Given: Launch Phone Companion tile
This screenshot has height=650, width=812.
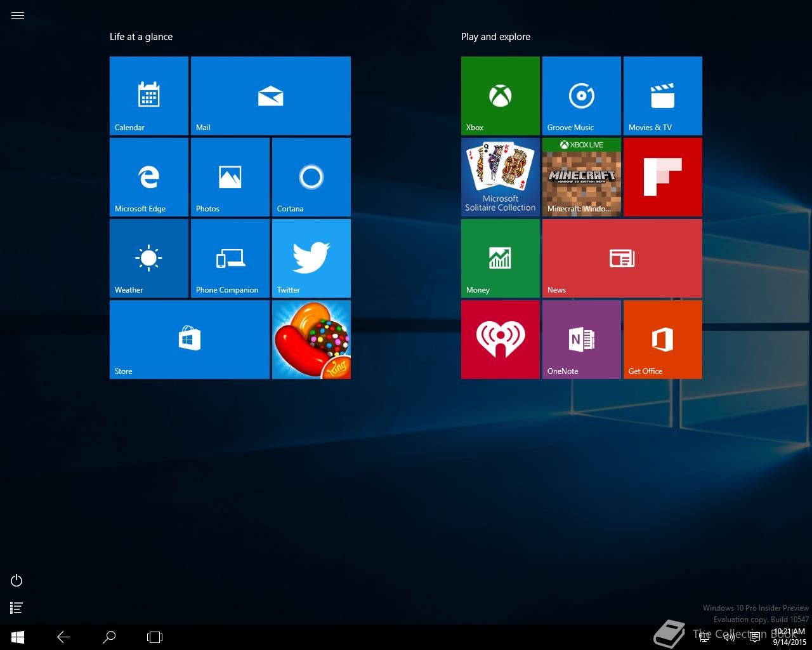Looking at the screenshot, I should [x=230, y=258].
